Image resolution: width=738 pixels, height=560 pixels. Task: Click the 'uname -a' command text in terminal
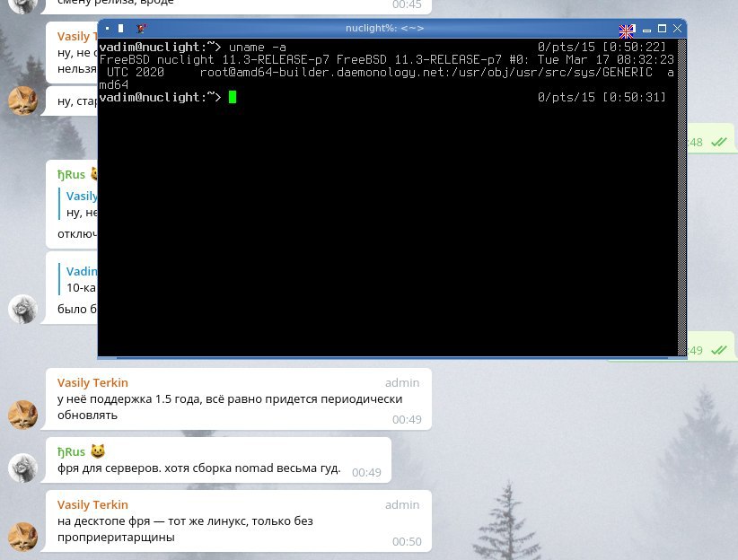click(258, 47)
